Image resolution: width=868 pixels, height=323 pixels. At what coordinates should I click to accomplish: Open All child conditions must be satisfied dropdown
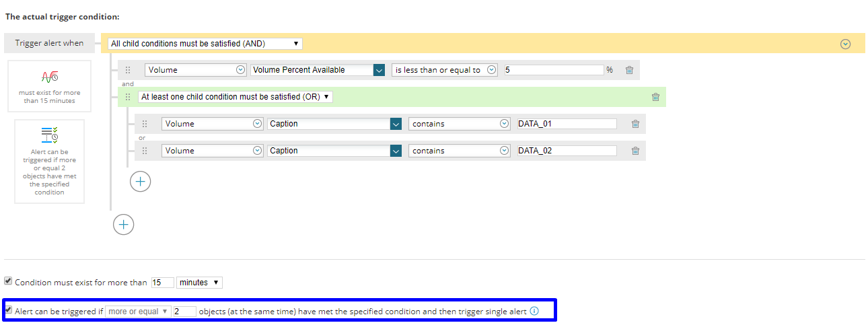205,44
